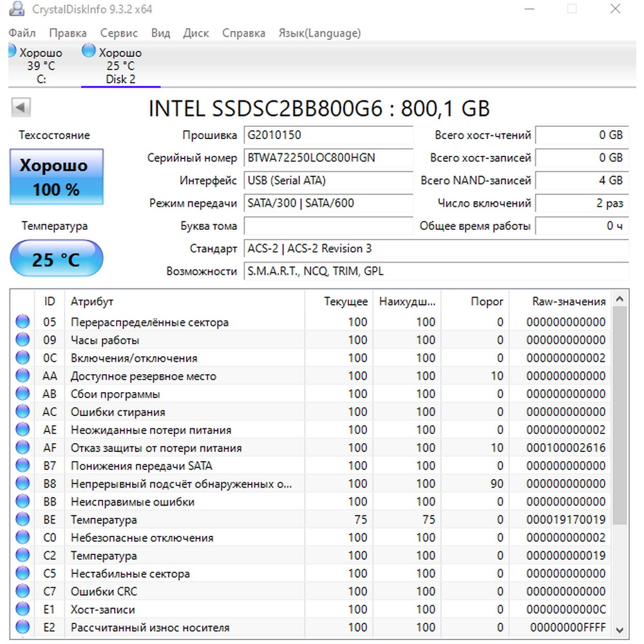Click the empty Буква тома field
Screen dimensions: 644x644
coord(328,226)
